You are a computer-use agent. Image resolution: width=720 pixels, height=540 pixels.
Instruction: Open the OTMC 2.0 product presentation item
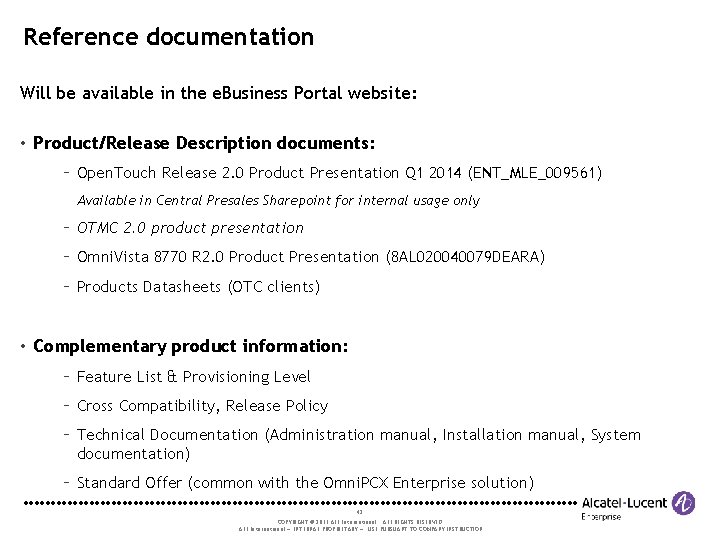tap(190, 228)
